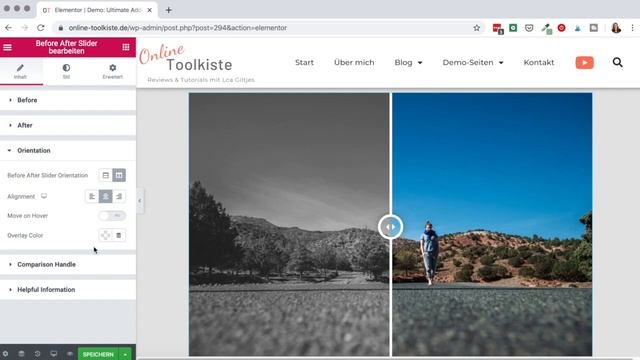Open the blue extension icon

[x=578, y=28]
